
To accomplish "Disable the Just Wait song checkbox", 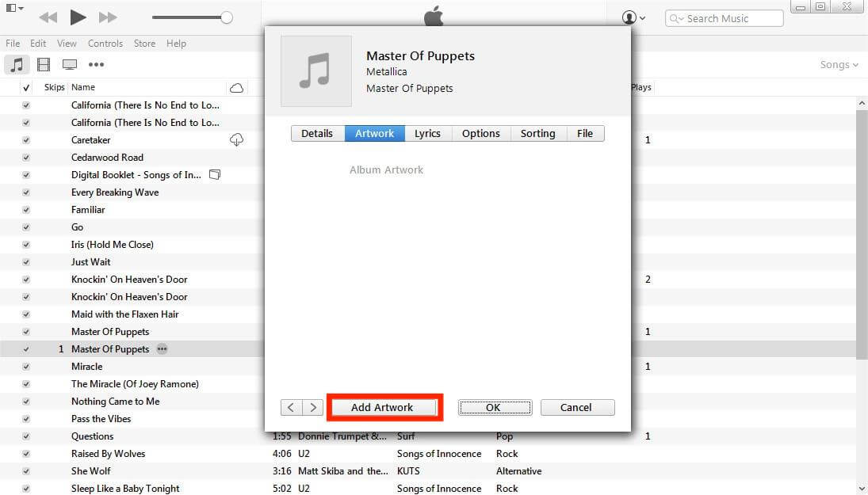I will point(26,262).
